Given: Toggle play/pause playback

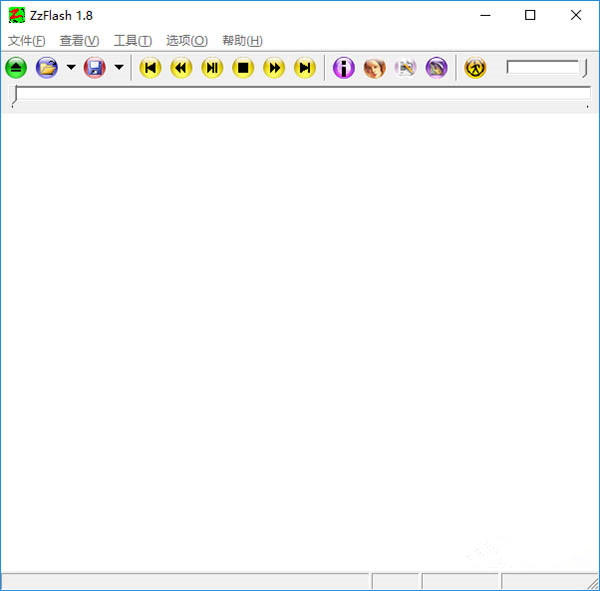Looking at the screenshot, I should tap(212, 68).
